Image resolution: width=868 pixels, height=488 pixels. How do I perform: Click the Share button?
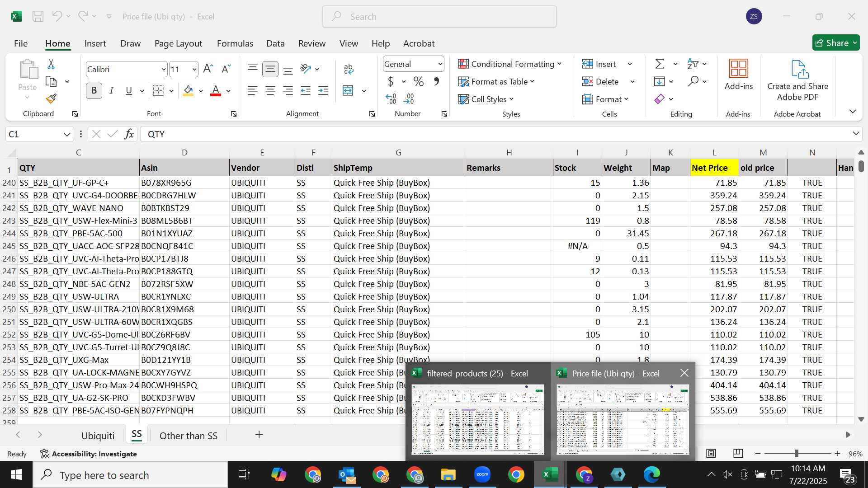coord(836,43)
